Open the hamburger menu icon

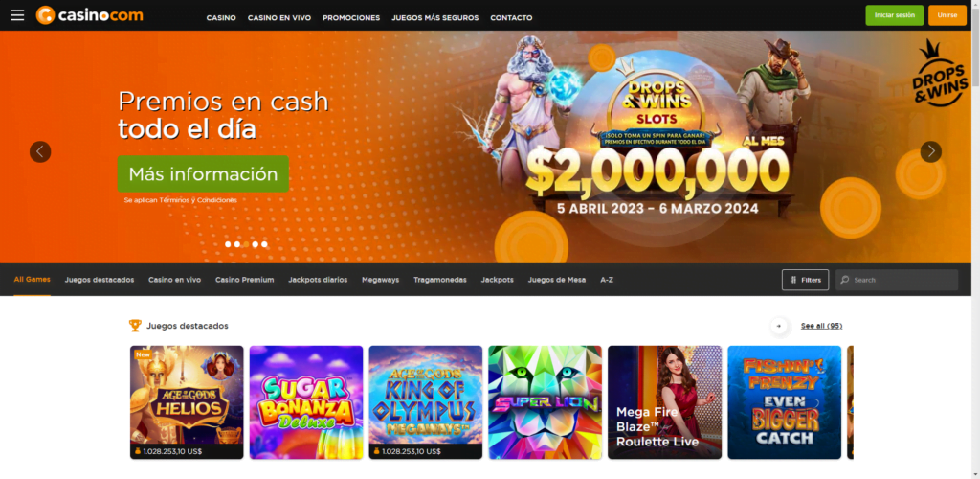[17, 15]
